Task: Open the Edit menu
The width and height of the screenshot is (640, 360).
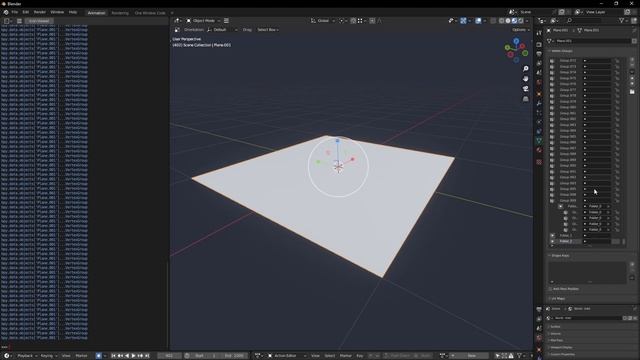Action: 26,12
